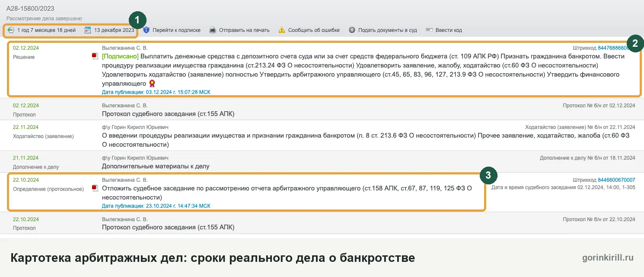Select 1 год 7 месяцев 18 дней duration
The width and height of the screenshot is (644, 277).
coord(46,30)
